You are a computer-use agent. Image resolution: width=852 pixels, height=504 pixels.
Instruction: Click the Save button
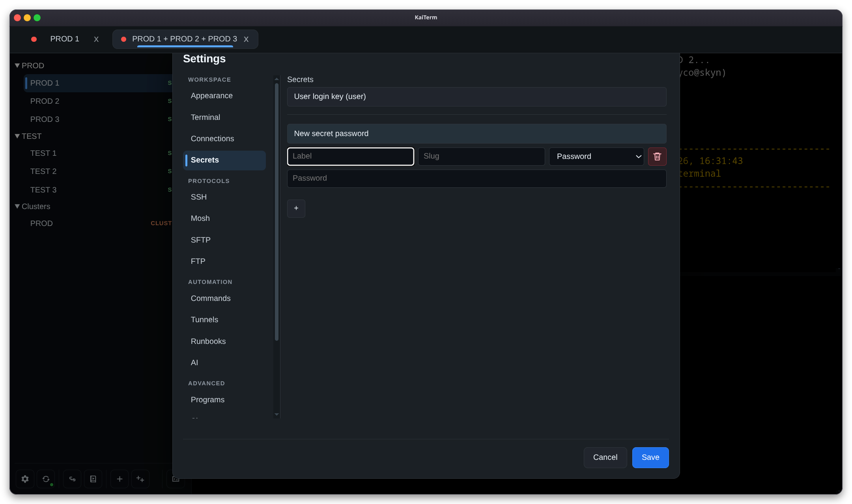click(650, 457)
